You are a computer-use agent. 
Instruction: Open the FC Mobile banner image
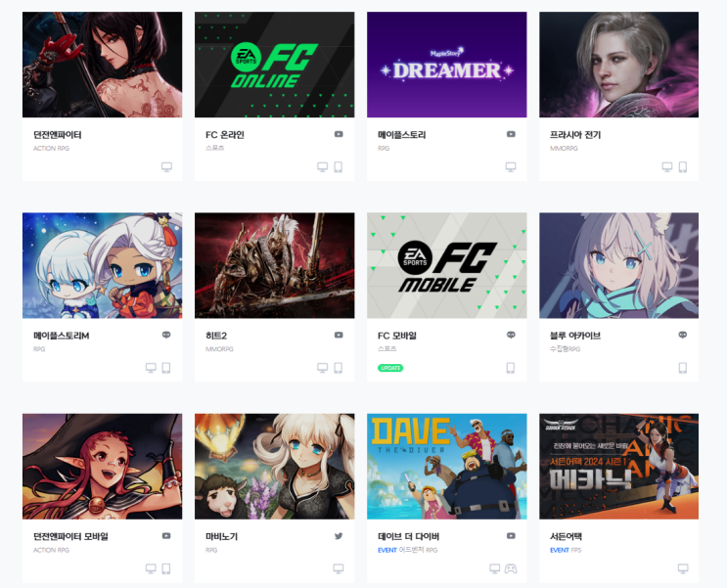click(x=446, y=265)
